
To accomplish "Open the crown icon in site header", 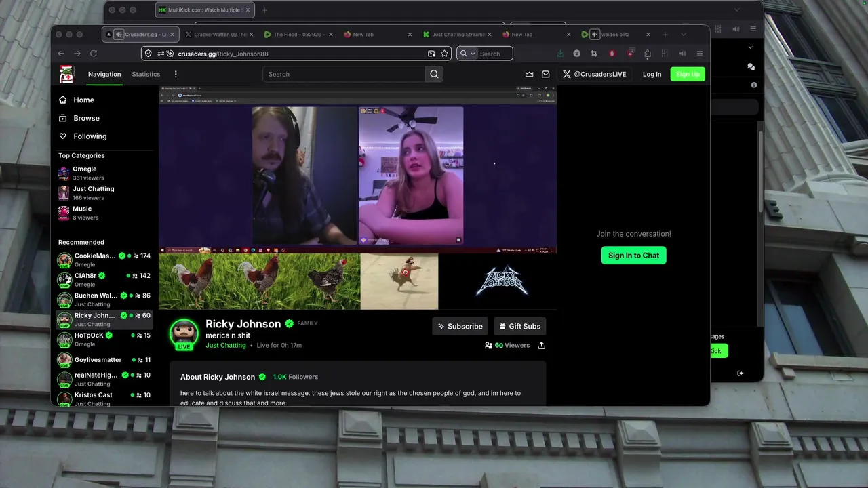I will 529,74.
